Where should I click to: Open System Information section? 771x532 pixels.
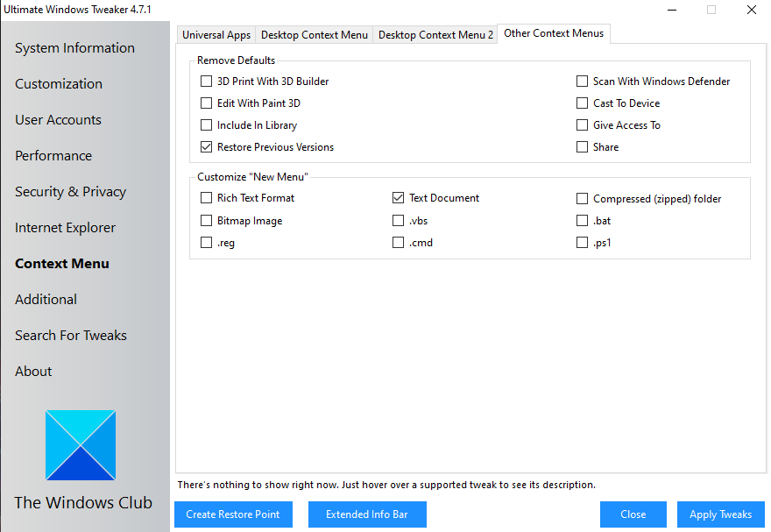(x=74, y=47)
